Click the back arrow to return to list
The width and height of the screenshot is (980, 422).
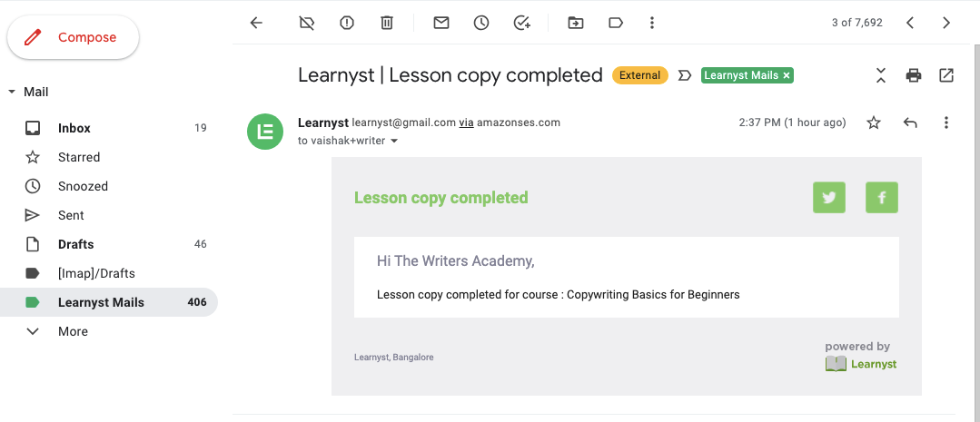click(256, 23)
